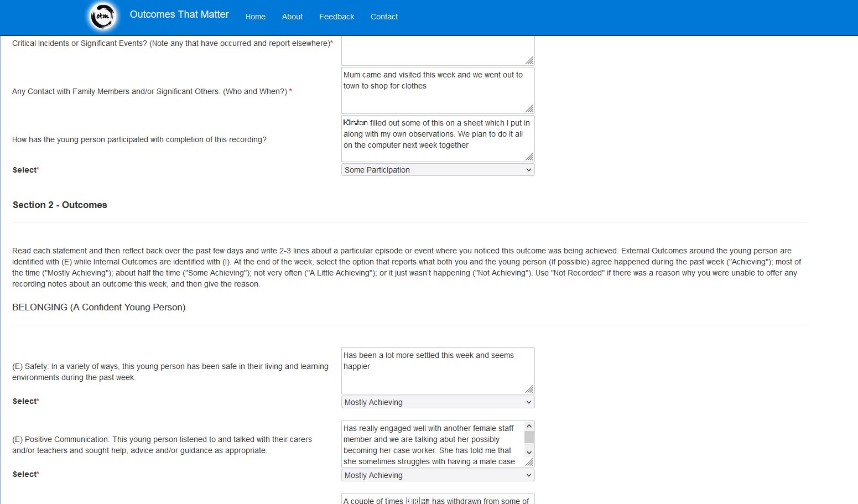Open the Positive Communication Mostly Achieving dropdown

point(438,475)
